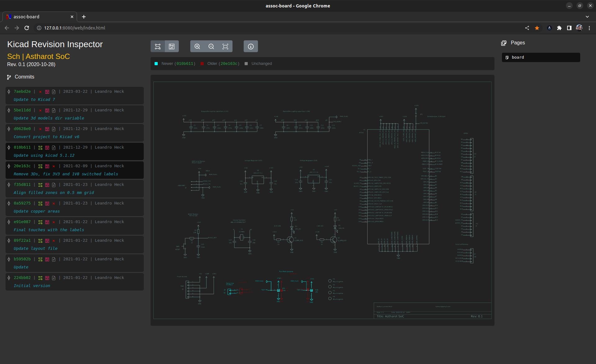Click the cyan Newer legend swatch

tap(156, 64)
